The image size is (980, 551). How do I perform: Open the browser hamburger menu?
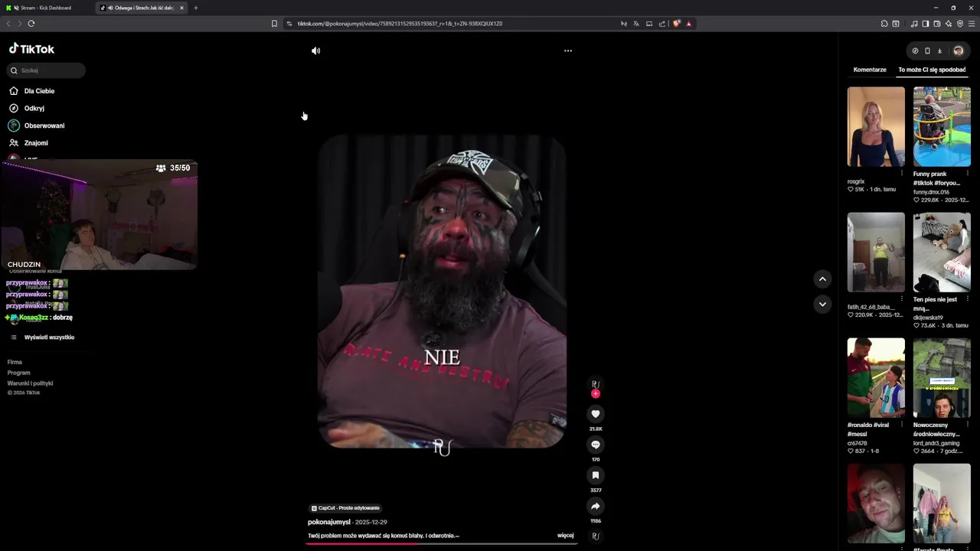click(972, 24)
